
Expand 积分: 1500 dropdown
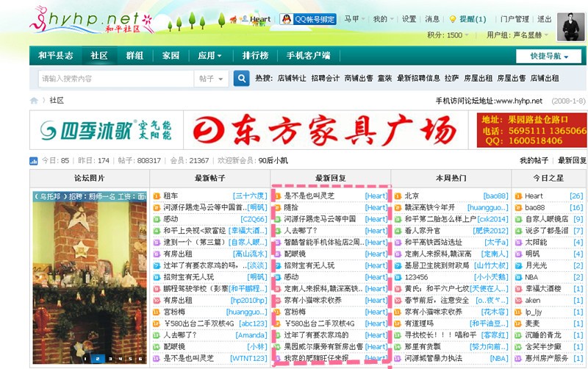click(448, 35)
